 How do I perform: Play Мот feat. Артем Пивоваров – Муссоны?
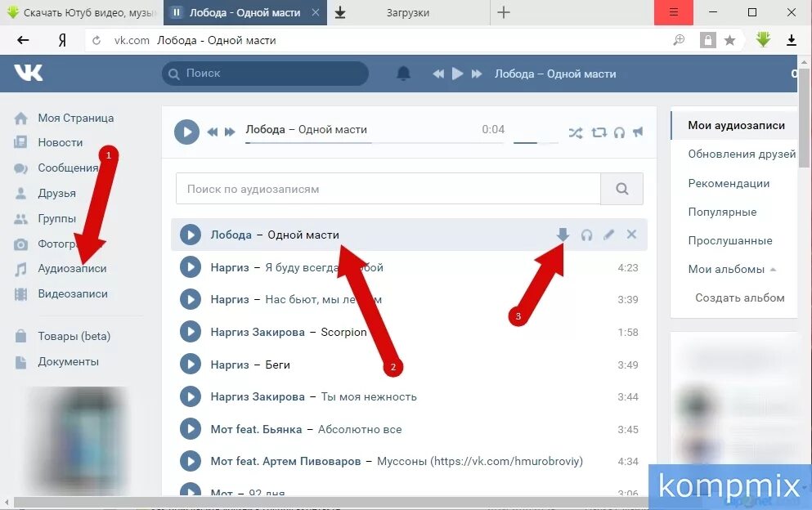pyautogui.click(x=191, y=461)
